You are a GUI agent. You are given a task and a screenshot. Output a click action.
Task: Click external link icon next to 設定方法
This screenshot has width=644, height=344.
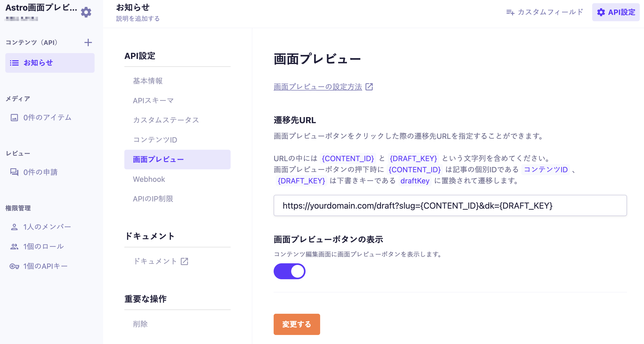pos(369,87)
